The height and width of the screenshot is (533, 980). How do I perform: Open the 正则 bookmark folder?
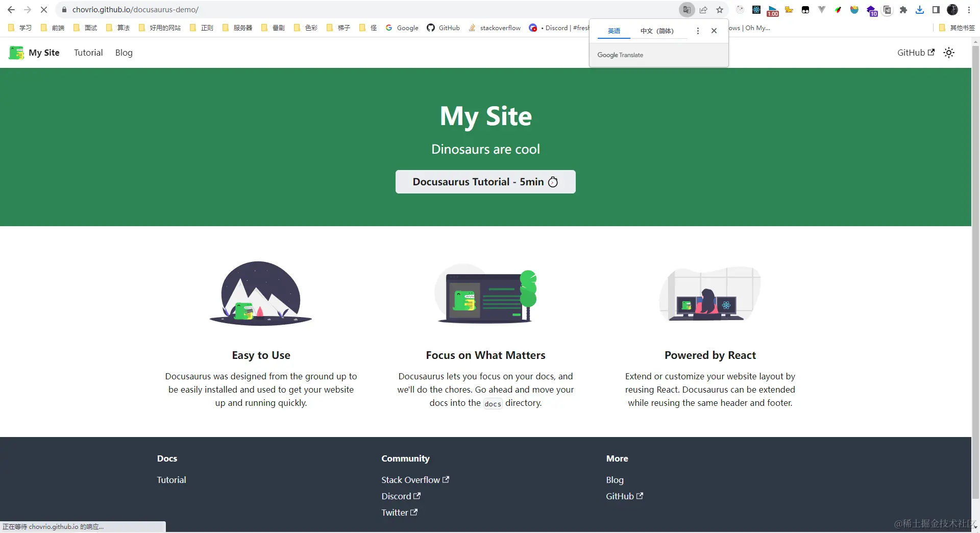(x=202, y=28)
